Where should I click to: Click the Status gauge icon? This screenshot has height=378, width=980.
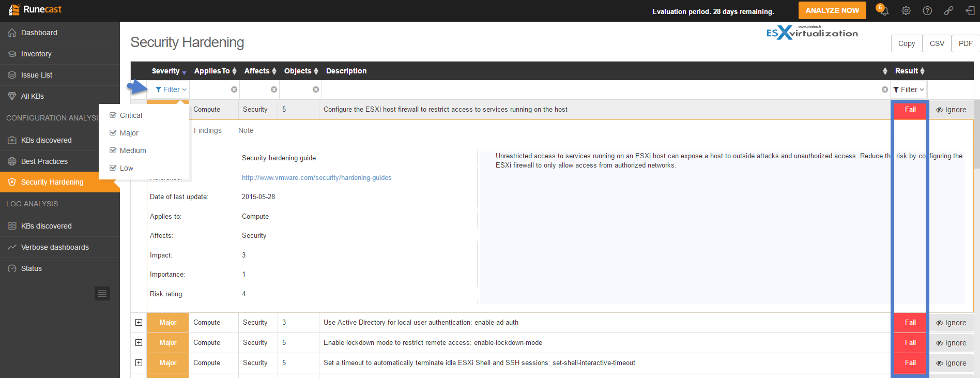pyautogui.click(x=12, y=268)
